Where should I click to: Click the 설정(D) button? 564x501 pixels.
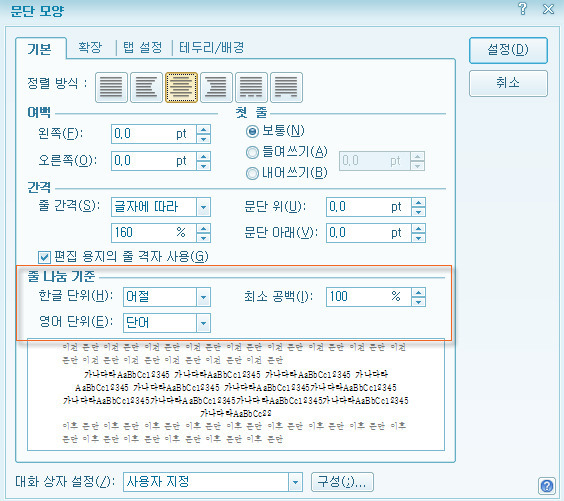(x=508, y=50)
